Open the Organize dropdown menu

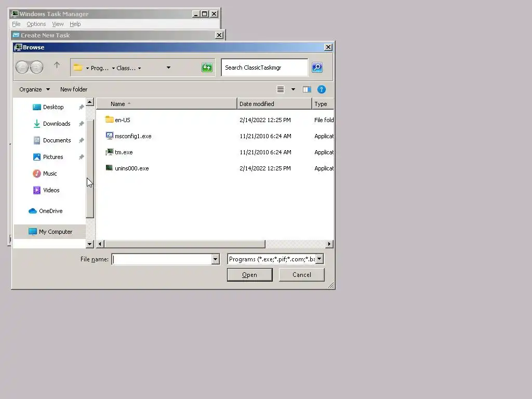pyautogui.click(x=34, y=89)
